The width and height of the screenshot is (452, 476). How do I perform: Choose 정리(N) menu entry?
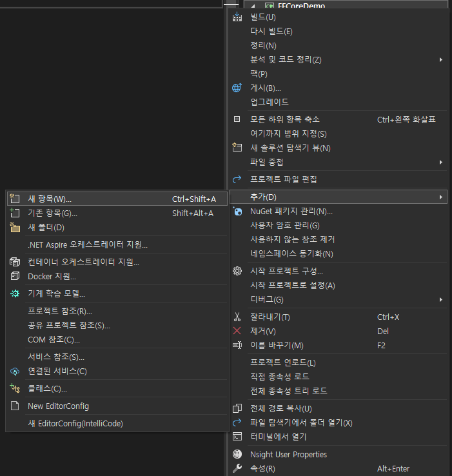click(263, 46)
